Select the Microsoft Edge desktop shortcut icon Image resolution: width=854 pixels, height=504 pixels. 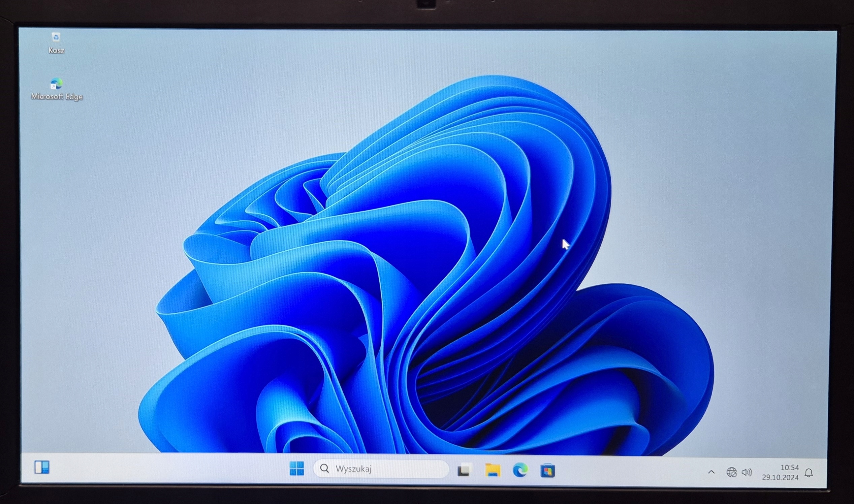coord(56,84)
